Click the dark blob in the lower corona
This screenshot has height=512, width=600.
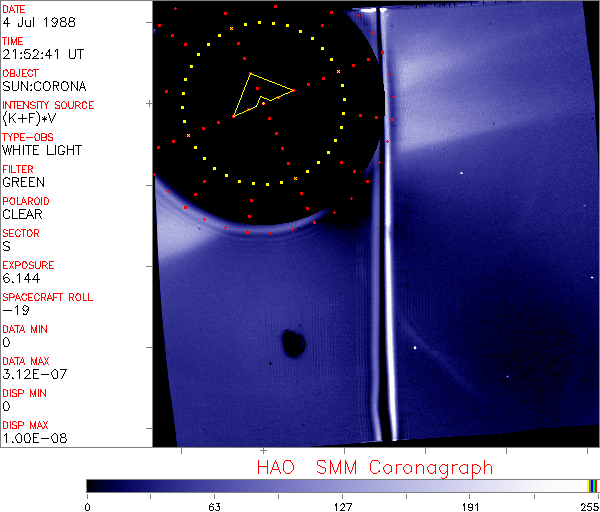coord(292,343)
